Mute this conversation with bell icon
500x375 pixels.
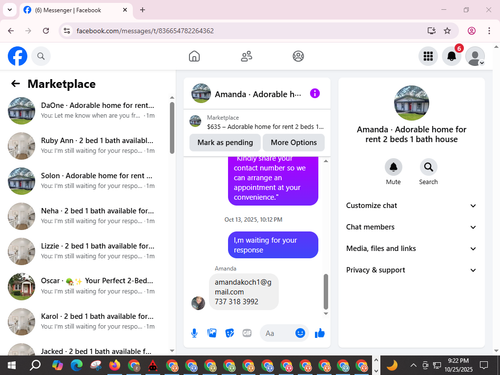pos(393,167)
